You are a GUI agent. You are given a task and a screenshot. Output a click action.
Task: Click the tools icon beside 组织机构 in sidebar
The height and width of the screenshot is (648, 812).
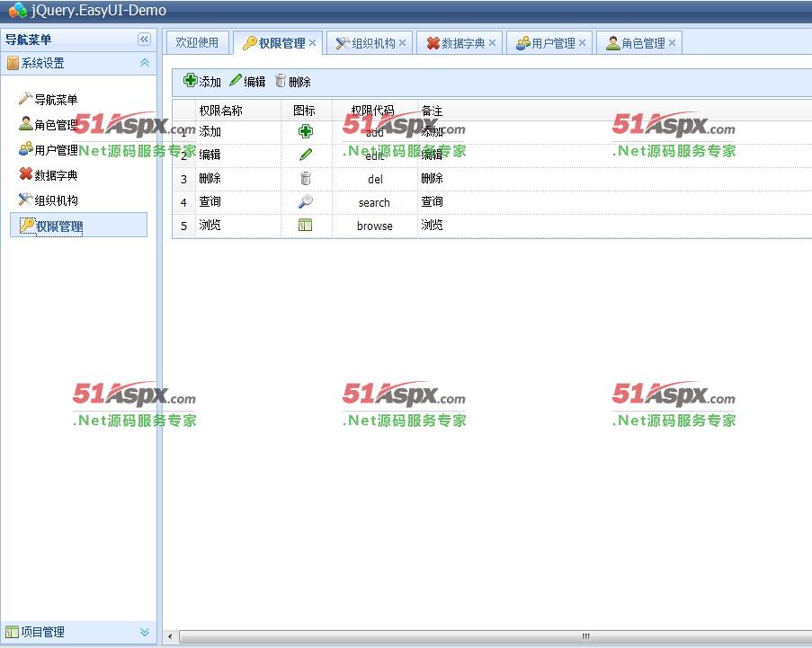click(25, 199)
